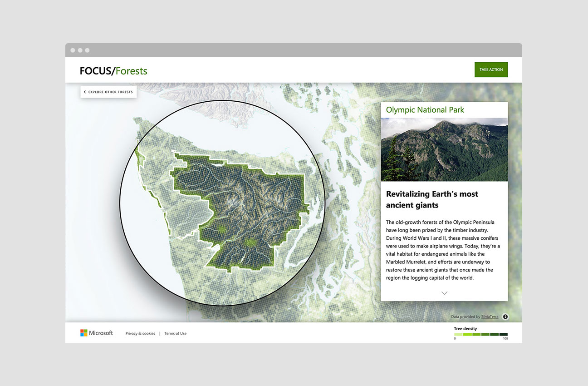Click the "Revitalizing Earth's most ancient giants" heading

(x=432, y=199)
